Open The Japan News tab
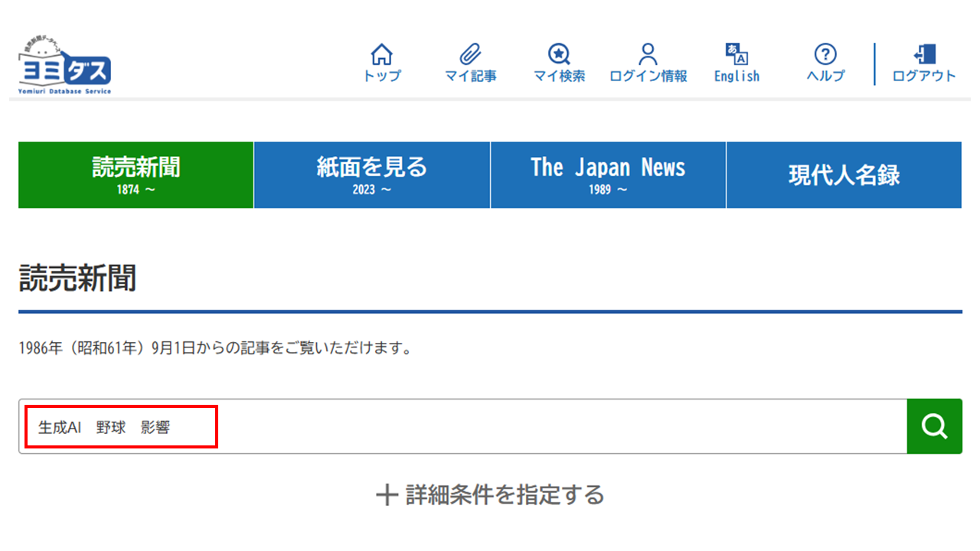 click(x=609, y=175)
